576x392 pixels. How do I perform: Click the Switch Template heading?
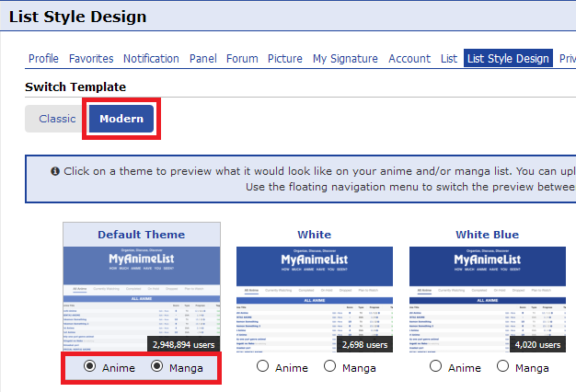pos(75,87)
